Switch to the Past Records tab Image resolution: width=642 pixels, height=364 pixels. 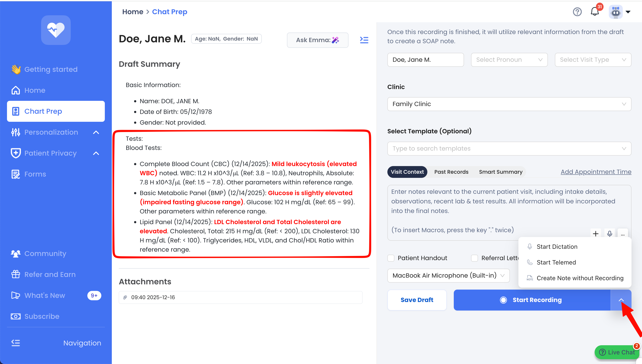coord(451,172)
